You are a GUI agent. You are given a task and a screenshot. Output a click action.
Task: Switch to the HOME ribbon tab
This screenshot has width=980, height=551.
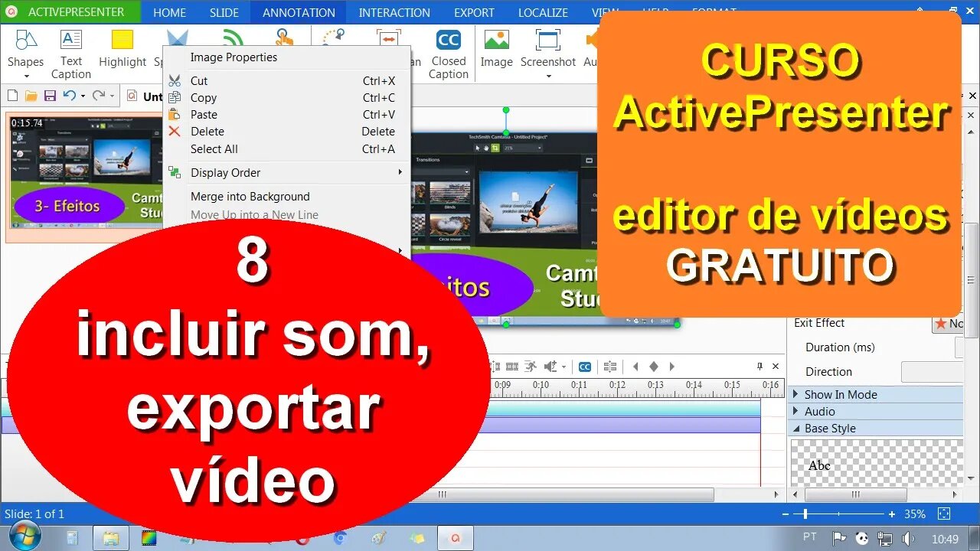click(x=169, y=12)
